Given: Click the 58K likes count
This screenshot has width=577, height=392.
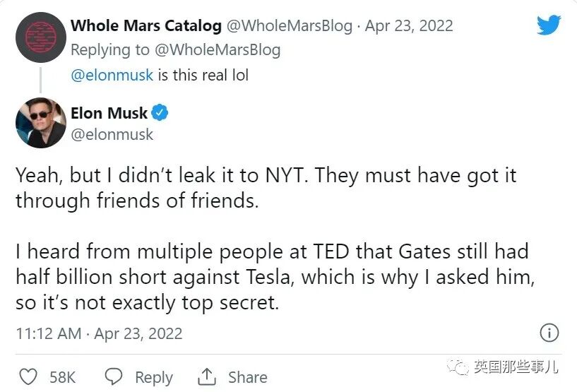Looking at the screenshot, I should [63, 377].
